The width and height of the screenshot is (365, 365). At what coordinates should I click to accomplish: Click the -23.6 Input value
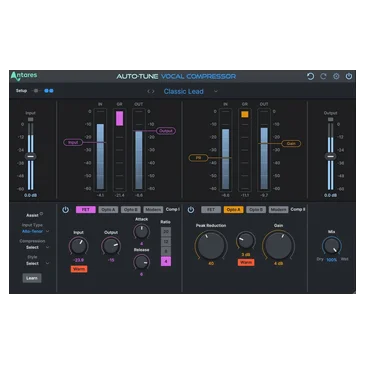tap(79, 260)
